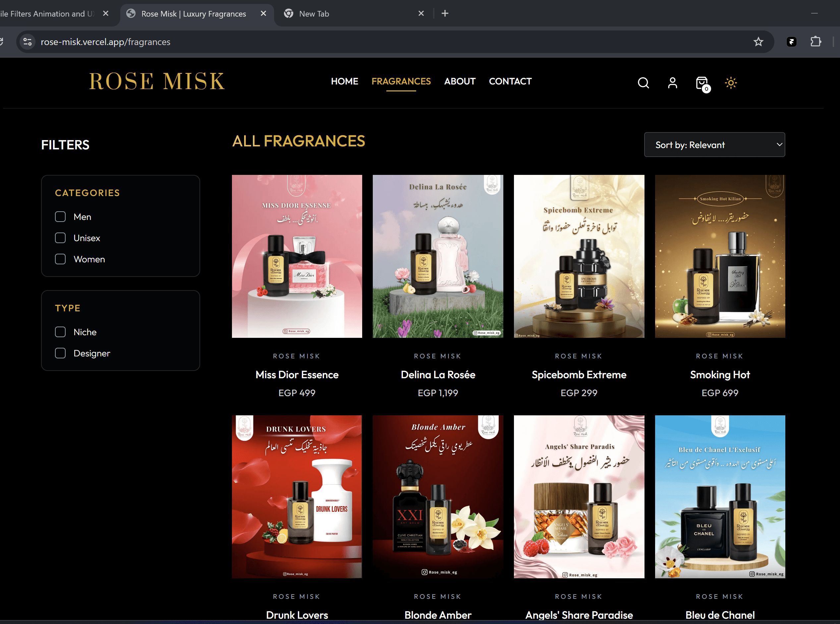This screenshot has height=624, width=840.
Task: Close the Rose Misk tab
Action: click(263, 14)
